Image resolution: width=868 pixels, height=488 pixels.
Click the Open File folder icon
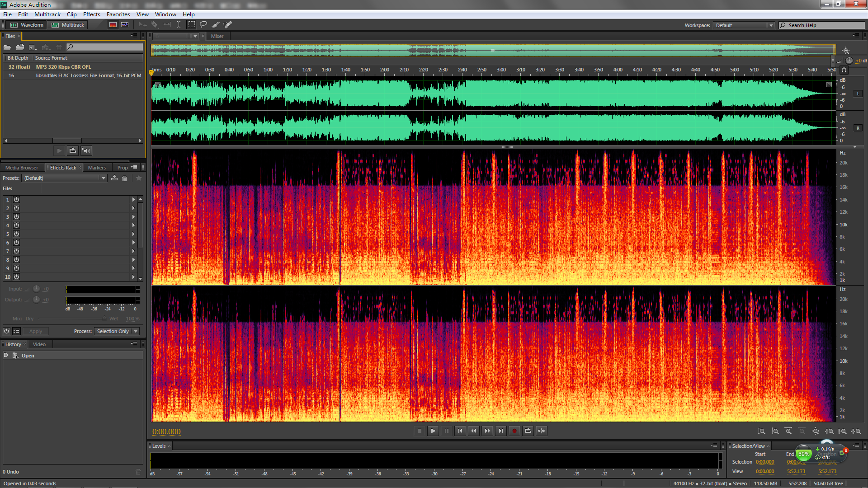[x=7, y=47]
